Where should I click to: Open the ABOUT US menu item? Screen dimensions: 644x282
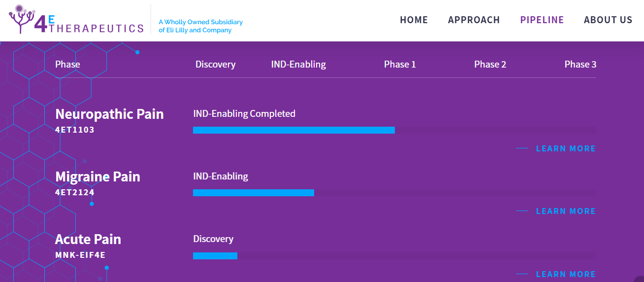pyautogui.click(x=608, y=20)
